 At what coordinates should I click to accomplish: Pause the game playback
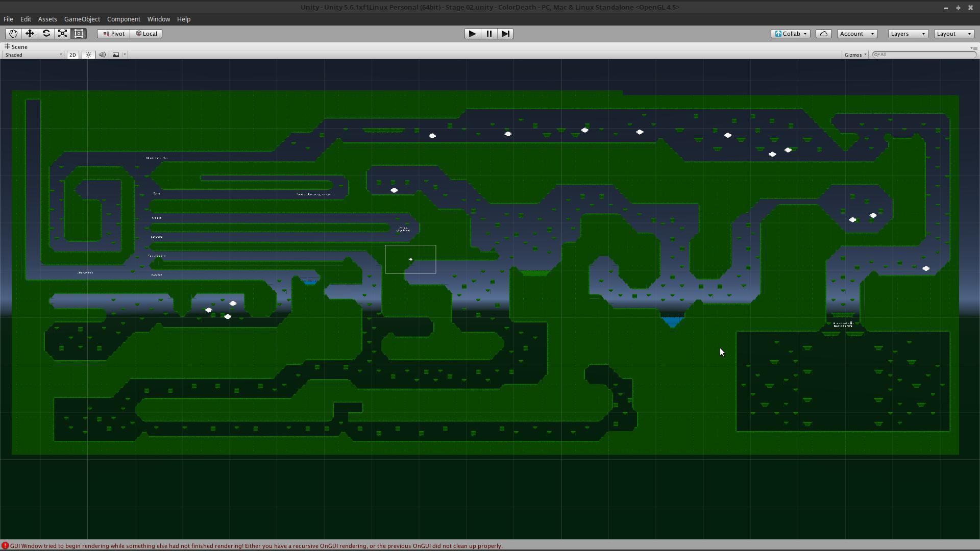coord(488,34)
